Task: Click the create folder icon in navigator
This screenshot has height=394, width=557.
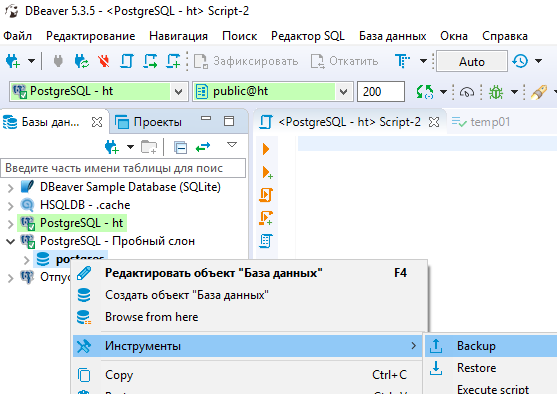Action: point(149,147)
